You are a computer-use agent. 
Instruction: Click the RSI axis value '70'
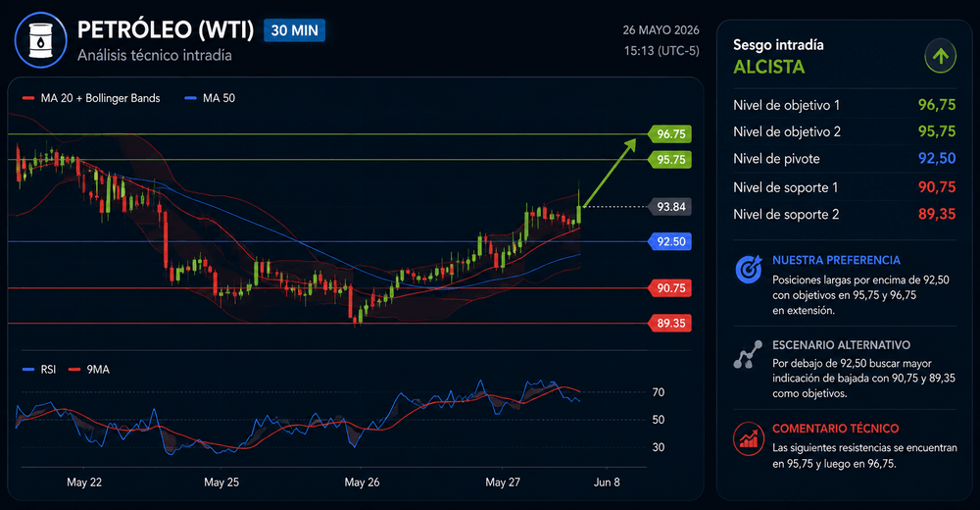(x=659, y=392)
